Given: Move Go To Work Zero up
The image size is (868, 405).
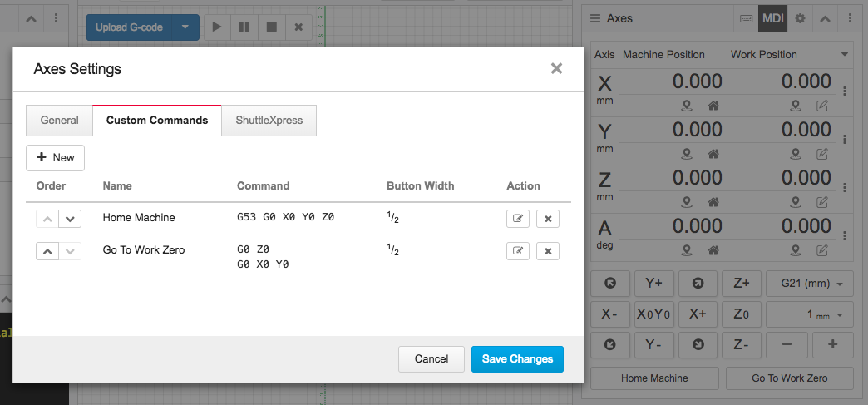Looking at the screenshot, I should click(47, 251).
